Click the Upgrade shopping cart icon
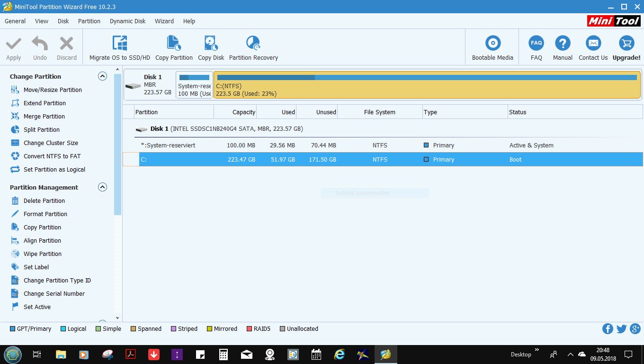This screenshot has height=364, width=644. point(626,43)
